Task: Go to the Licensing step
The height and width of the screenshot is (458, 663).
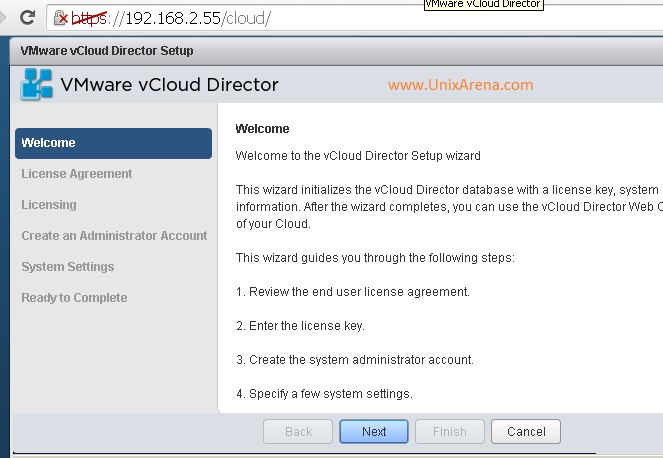Action: coord(49,205)
